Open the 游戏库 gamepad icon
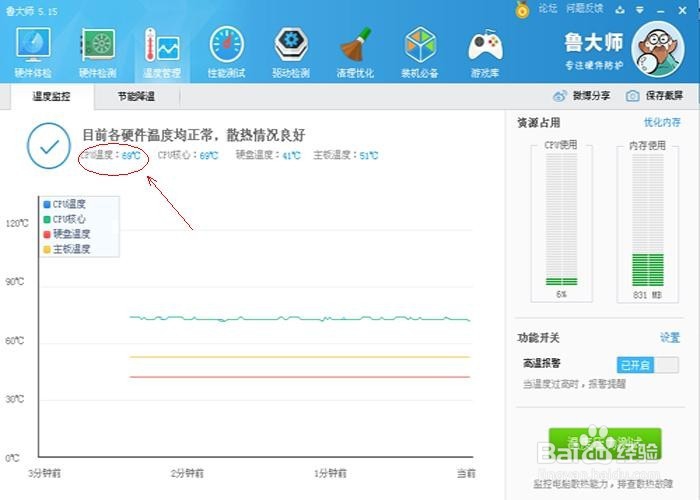 click(485, 53)
